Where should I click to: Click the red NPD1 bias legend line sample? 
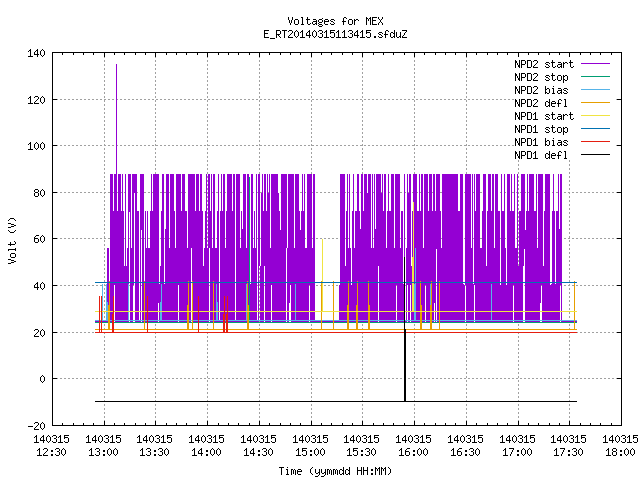(595, 142)
